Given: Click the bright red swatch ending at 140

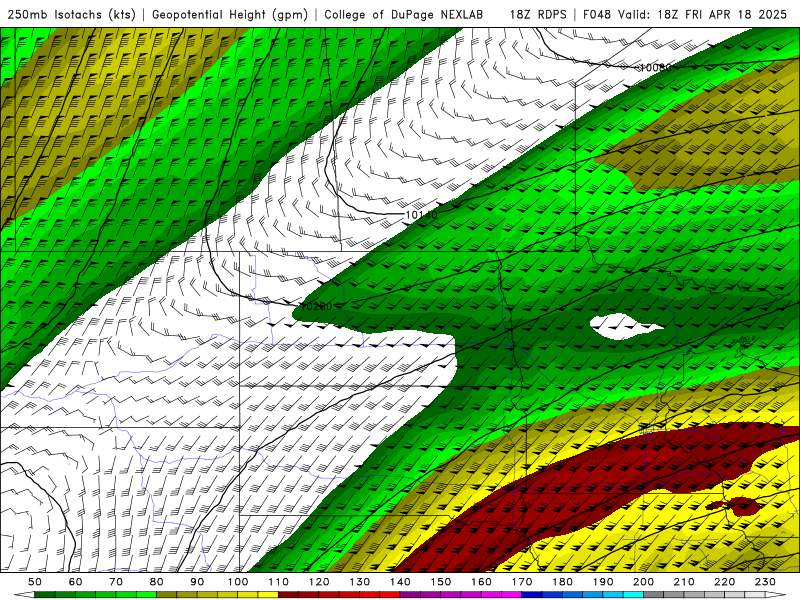Looking at the screenshot, I should pyautogui.click(x=390, y=595).
